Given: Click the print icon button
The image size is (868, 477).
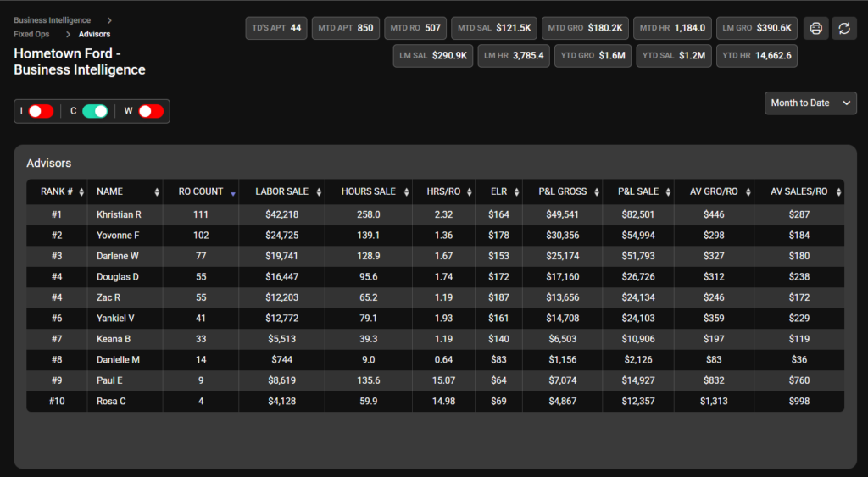Looking at the screenshot, I should point(816,28).
